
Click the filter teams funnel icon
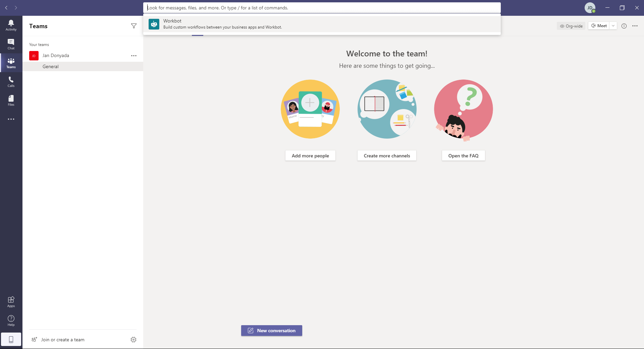(x=134, y=26)
